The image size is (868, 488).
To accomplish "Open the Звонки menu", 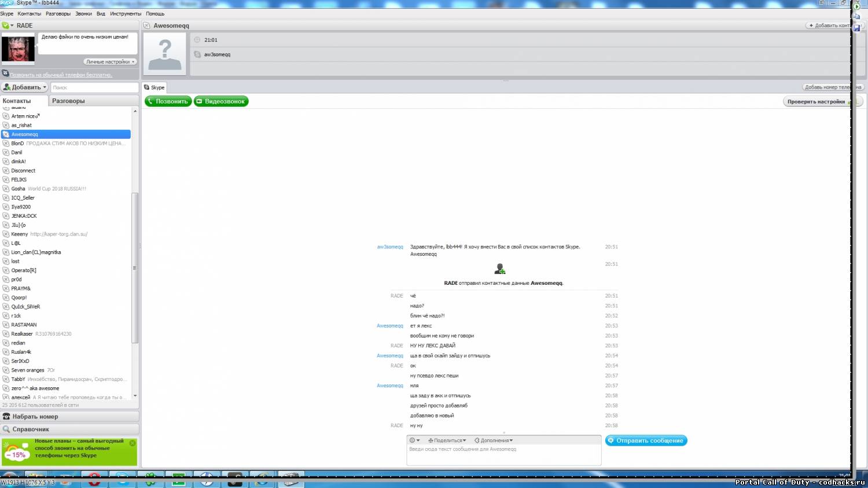I will coord(83,13).
